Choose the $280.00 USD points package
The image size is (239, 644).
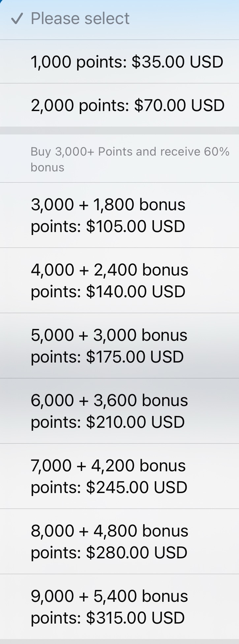tap(136, 553)
